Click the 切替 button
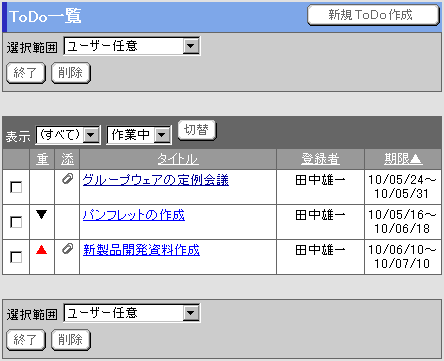This screenshot has width=444, height=361. click(x=197, y=130)
